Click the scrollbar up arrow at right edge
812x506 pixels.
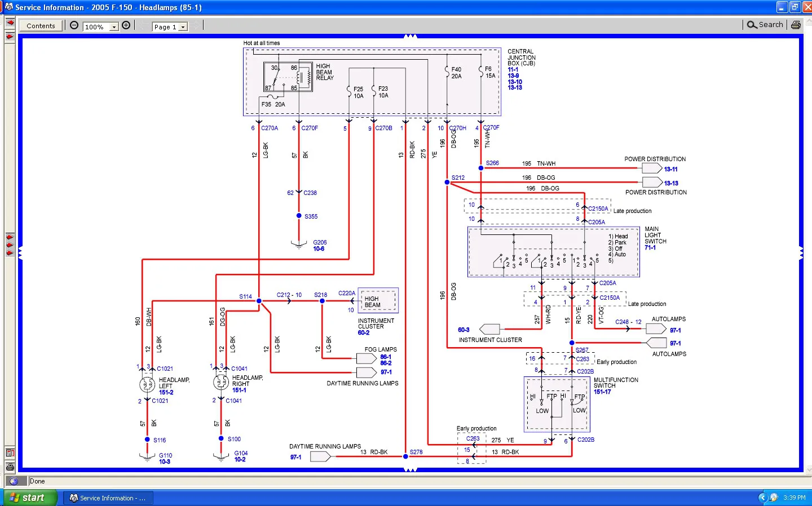pos(809,20)
